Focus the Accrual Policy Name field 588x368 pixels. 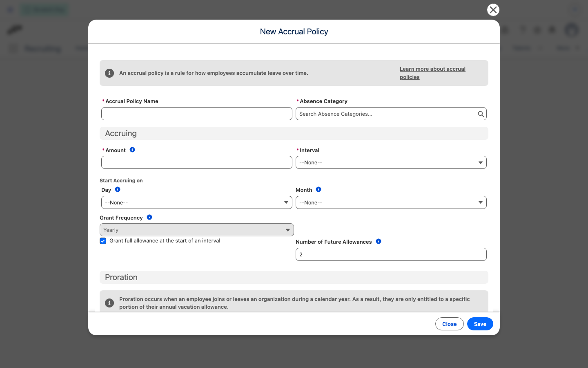[x=197, y=114]
